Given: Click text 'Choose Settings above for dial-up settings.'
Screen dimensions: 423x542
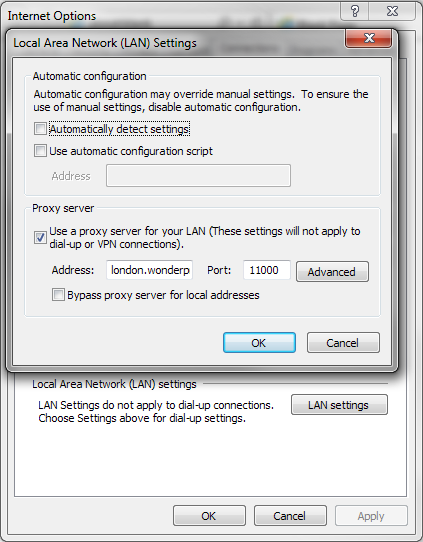Looking at the screenshot, I should pyautogui.click(x=142, y=418).
